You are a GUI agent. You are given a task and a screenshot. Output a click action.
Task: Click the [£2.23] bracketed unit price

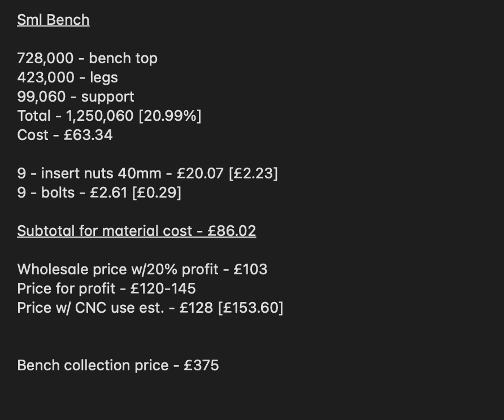click(x=253, y=173)
